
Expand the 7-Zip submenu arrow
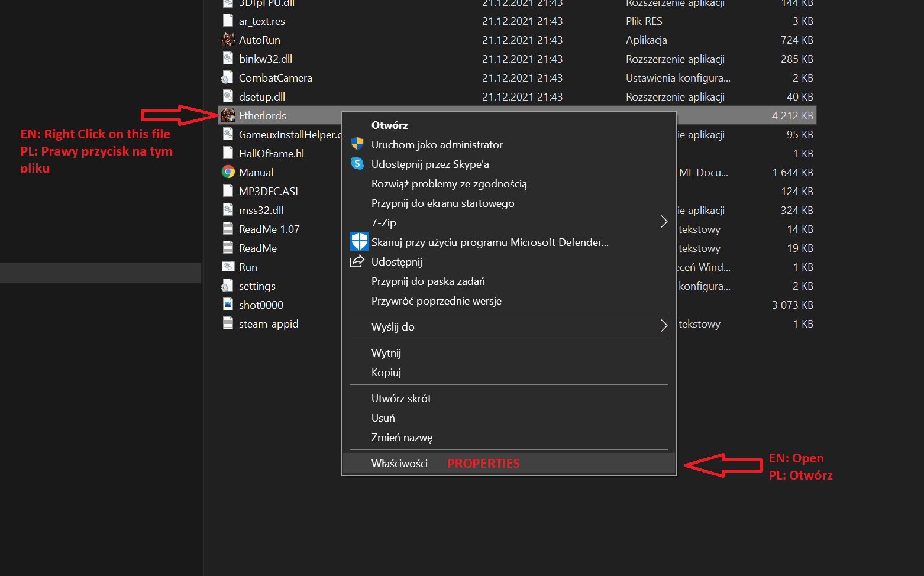pos(664,222)
